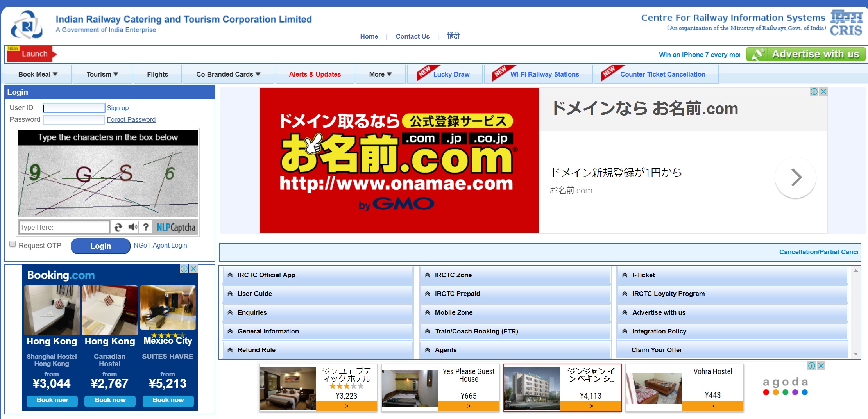Collapse arrow icon next to IRCTC Official App
This screenshot has width=868, height=419.
point(230,275)
